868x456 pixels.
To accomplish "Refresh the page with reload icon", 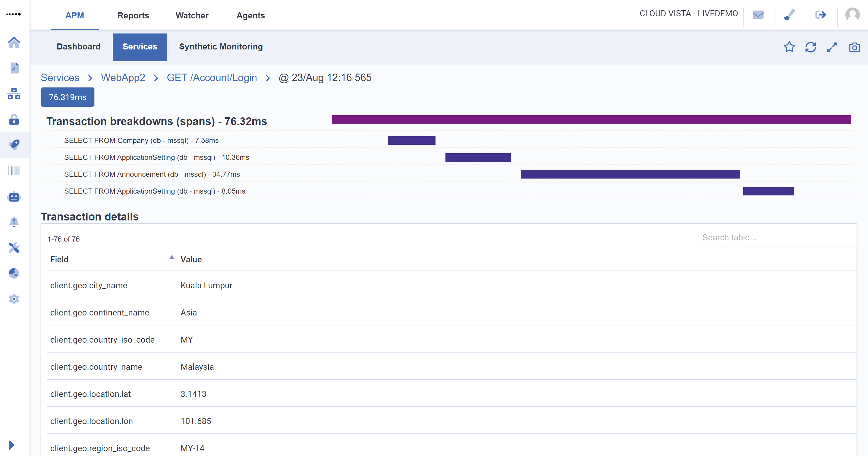I will [x=811, y=47].
